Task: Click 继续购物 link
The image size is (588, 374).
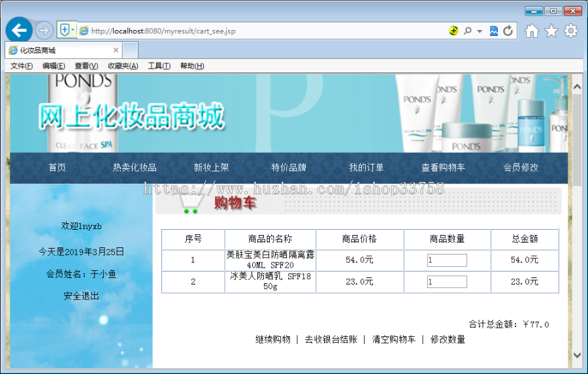Action: [273, 339]
